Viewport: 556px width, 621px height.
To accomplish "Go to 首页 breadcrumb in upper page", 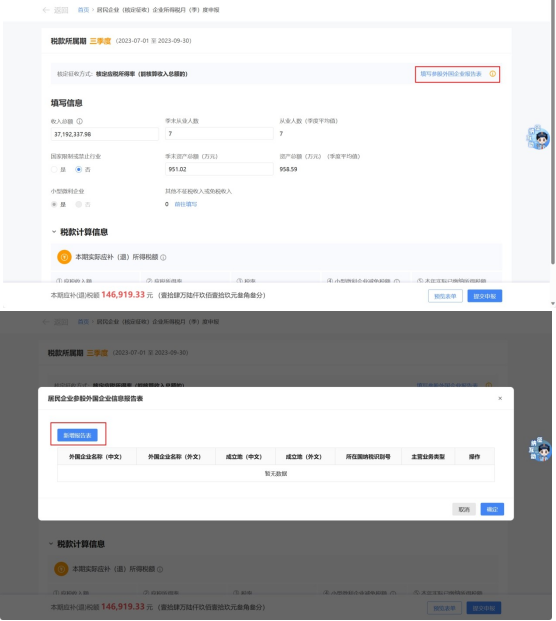I will 83,10.
